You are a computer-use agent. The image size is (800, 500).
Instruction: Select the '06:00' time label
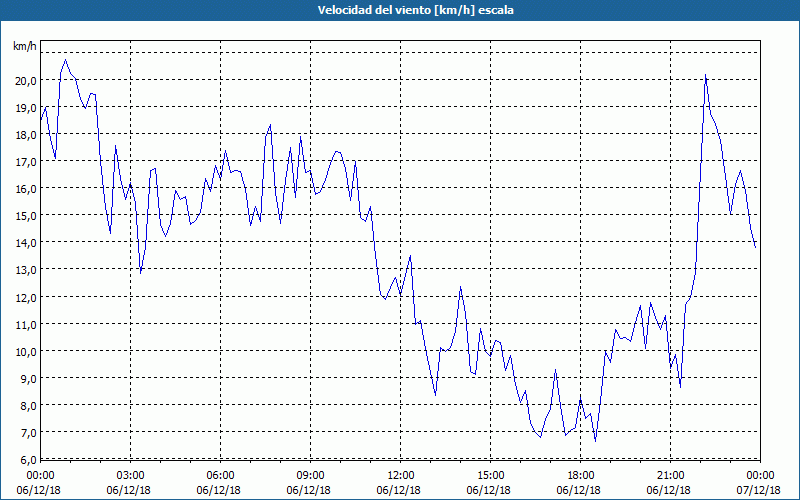pyautogui.click(x=220, y=476)
